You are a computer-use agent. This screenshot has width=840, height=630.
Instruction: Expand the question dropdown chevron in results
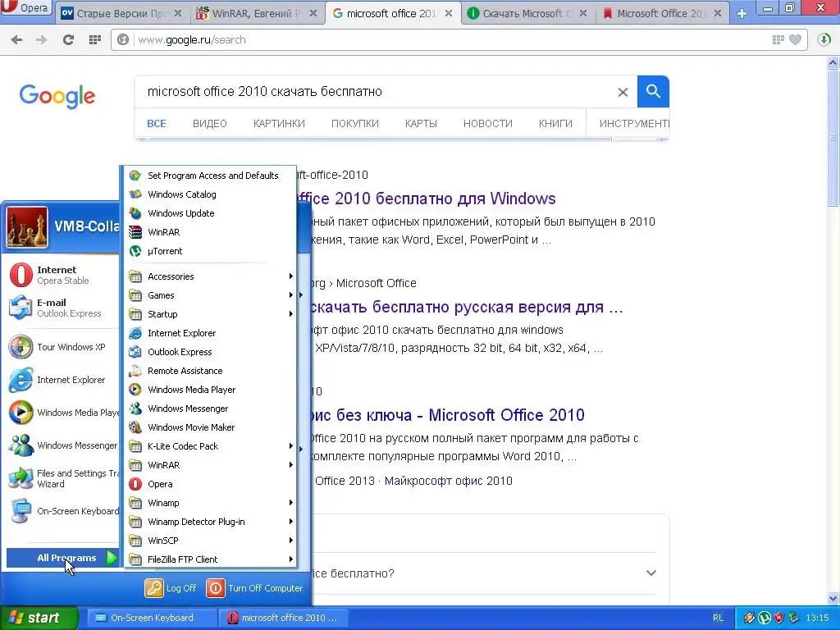[x=651, y=573]
